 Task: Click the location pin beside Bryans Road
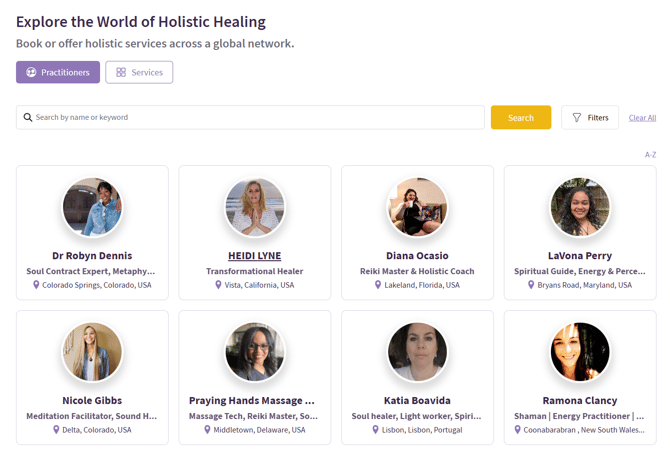[x=529, y=285]
